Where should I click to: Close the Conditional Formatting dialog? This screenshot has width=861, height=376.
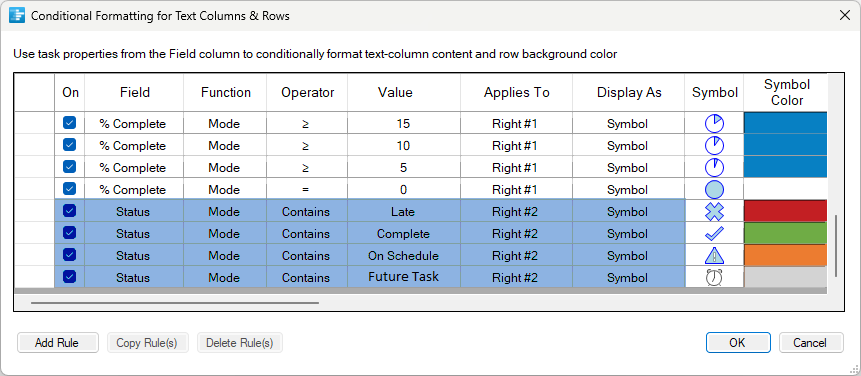pos(845,15)
